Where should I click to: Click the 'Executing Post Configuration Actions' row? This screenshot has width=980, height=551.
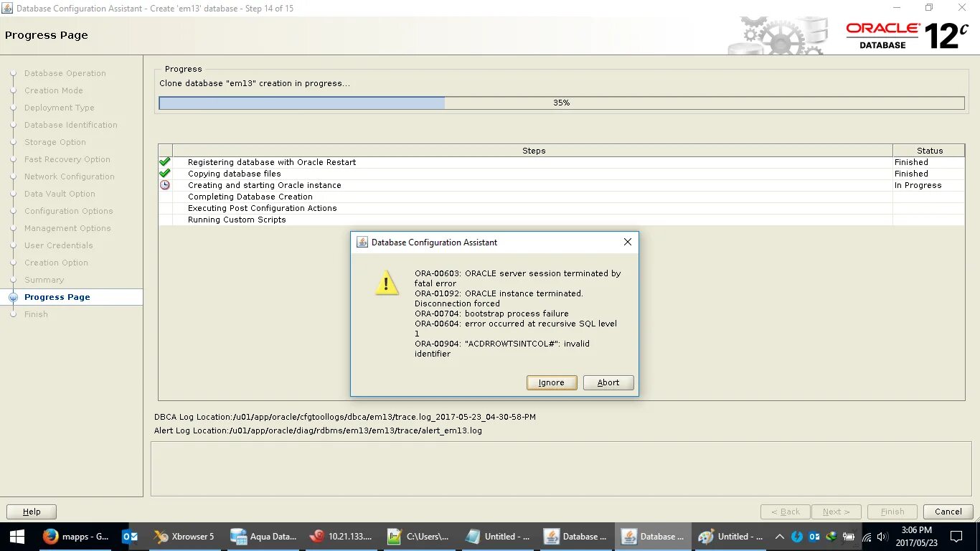(x=562, y=208)
